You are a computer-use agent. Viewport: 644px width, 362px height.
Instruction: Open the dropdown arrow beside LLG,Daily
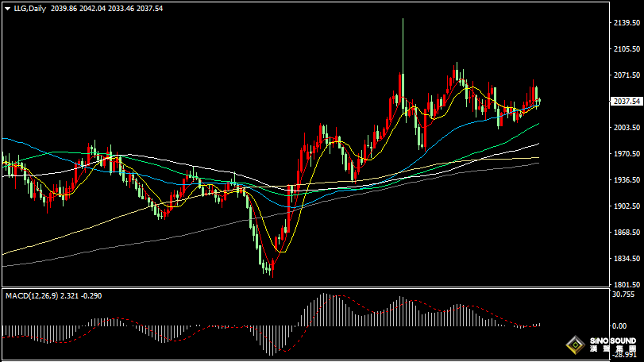point(6,8)
